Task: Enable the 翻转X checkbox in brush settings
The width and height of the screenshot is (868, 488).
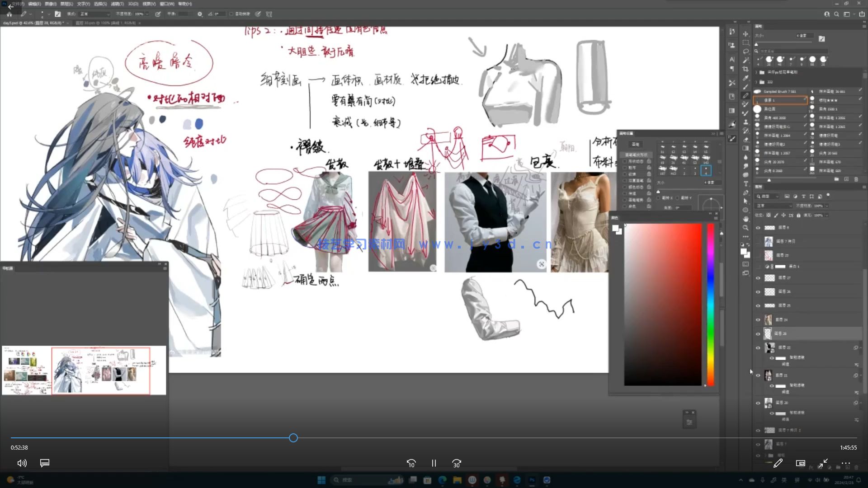Action: coord(658,198)
